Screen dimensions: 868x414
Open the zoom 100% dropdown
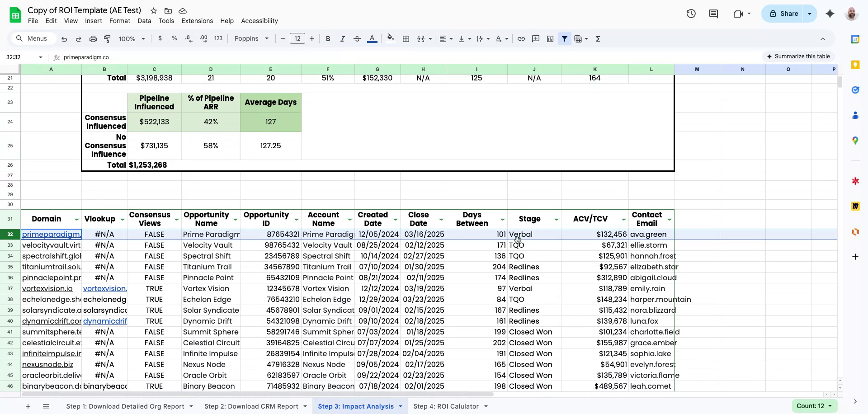pos(132,39)
